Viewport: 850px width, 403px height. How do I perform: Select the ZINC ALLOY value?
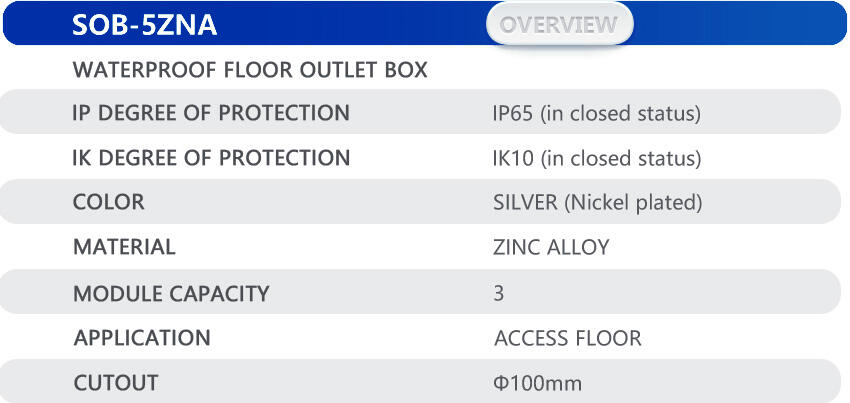pos(551,247)
